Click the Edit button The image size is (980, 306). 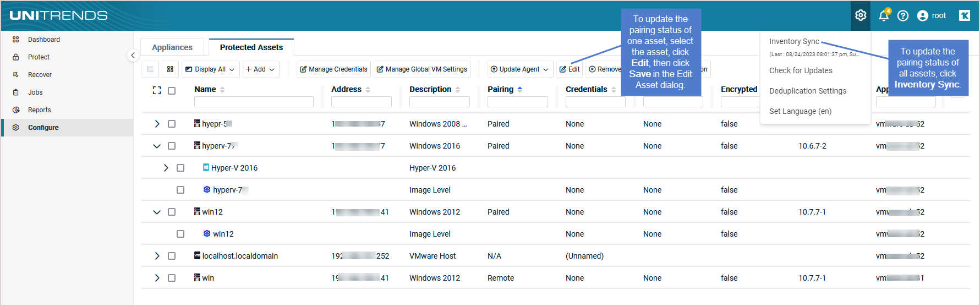(570, 69)
